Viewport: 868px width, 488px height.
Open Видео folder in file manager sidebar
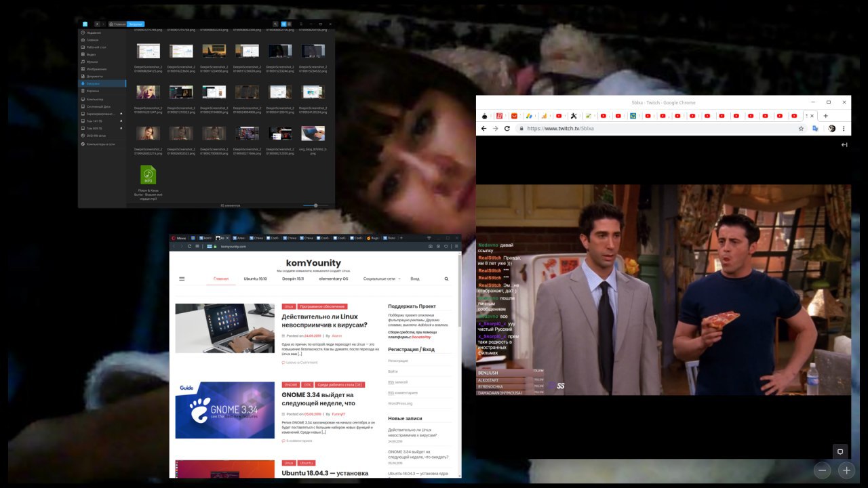[102, 54]
